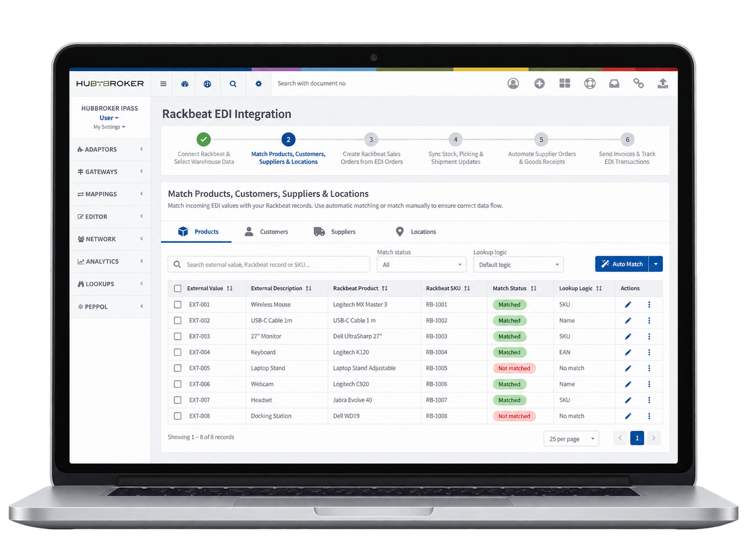Image resolution: width=747 pixels, height=560 pixels.
Task: Expand My Settings menu
Action: click(x=109, y=127)
